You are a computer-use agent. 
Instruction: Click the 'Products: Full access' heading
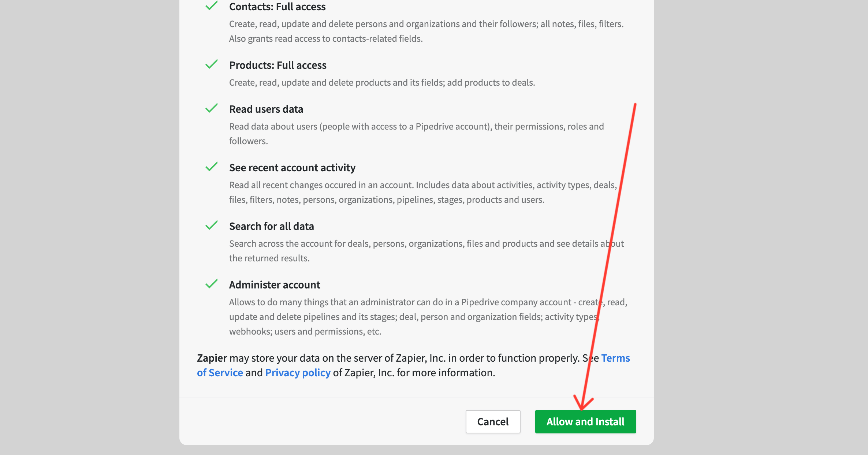pyautogui.click(x=277, y=65)
